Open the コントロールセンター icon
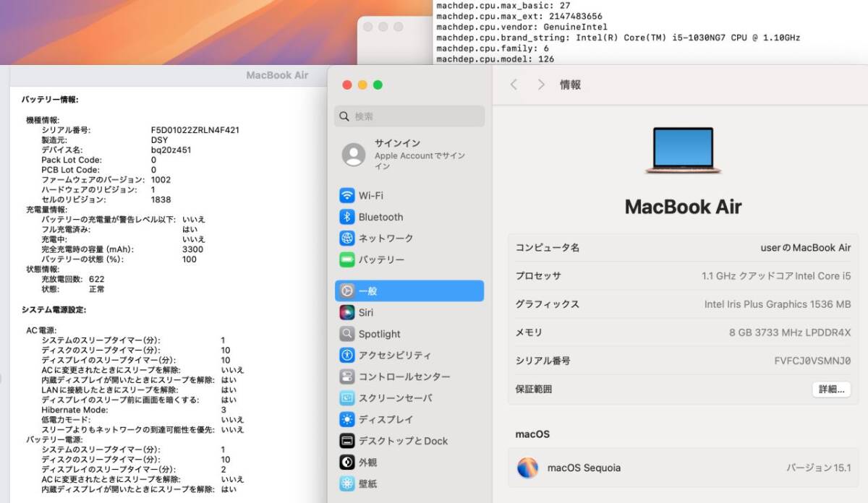Image resolution: width=868 pixels, height=503 pixels. pyautogui.click(x=347, y=377)
